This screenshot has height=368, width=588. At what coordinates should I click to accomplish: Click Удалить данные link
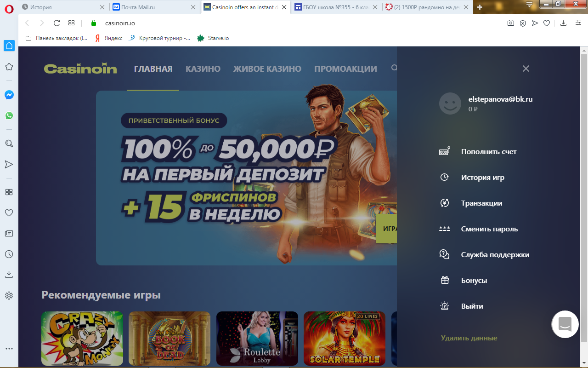469,338
